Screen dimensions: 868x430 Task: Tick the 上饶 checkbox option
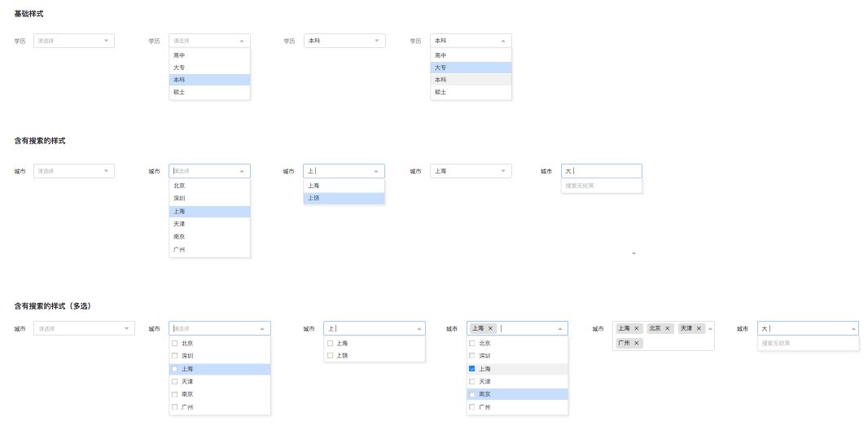coord(330,356)
